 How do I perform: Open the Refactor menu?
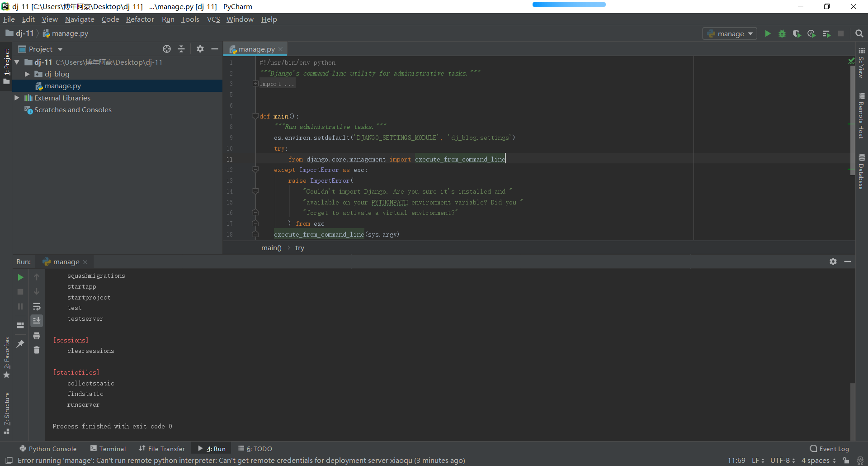click(x=140, y=19)
